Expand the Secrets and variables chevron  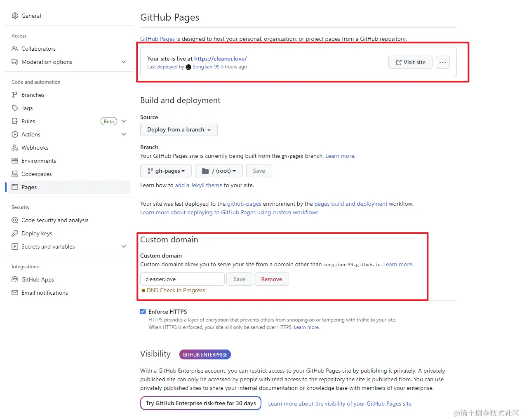(124, 246)
